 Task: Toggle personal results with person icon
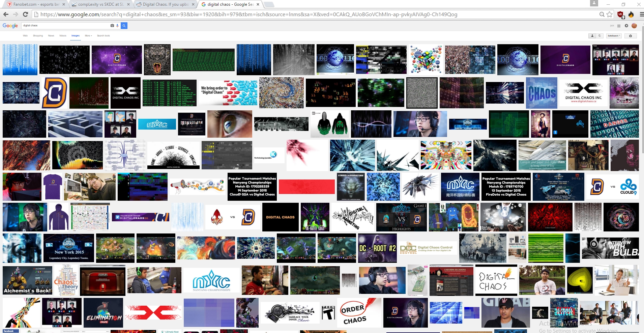click(592, 36)
